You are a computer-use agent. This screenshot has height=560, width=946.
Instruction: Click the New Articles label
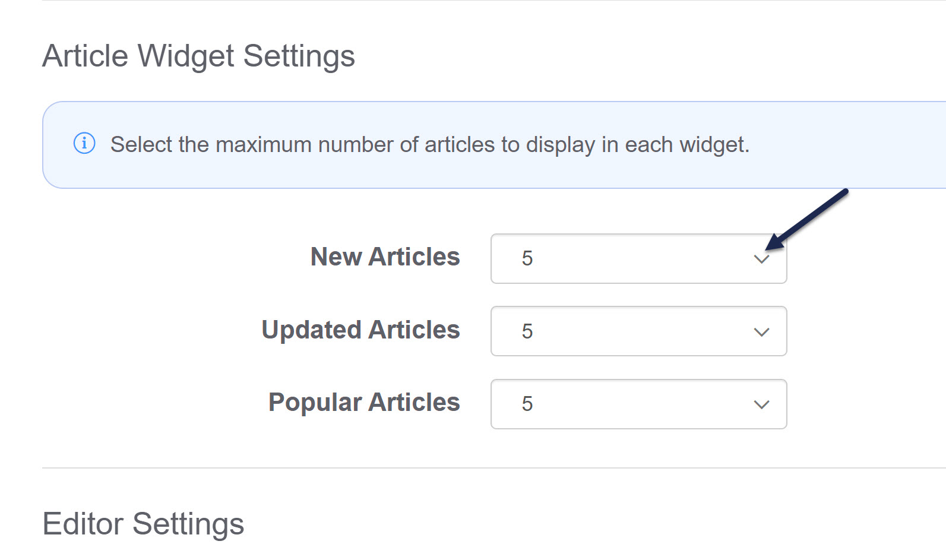pyautogui.click(x=385, y=257)
